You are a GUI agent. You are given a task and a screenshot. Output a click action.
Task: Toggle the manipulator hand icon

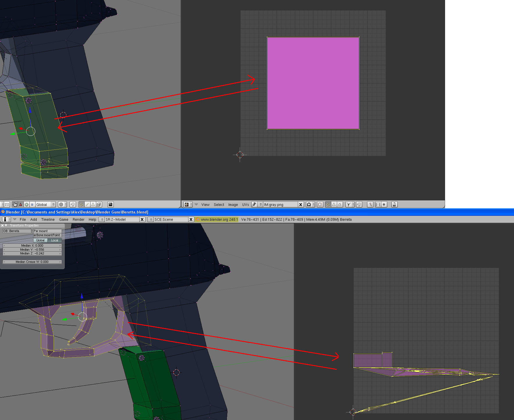[x=15, y=204]
